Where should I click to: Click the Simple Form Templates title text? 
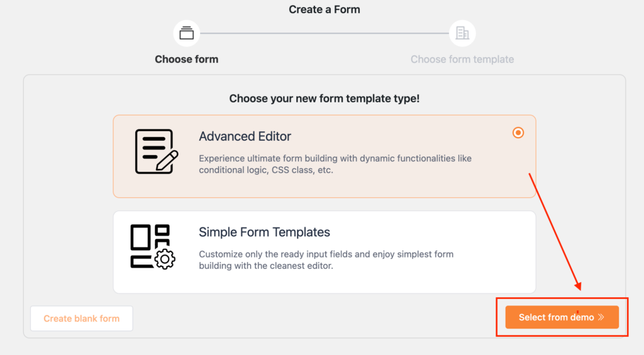click(264, 232)
